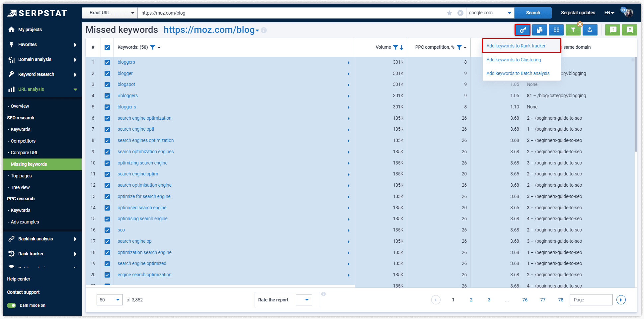Click the Rank tracker history icon
Viewport: 644px width, 319px height.
tap(12, 254)
